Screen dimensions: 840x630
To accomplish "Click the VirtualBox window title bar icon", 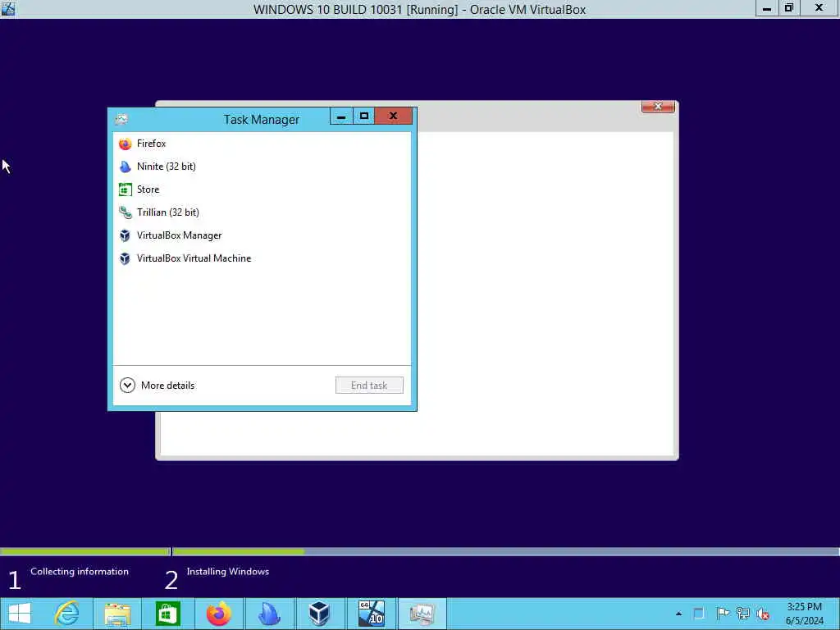I will (8, 8).
